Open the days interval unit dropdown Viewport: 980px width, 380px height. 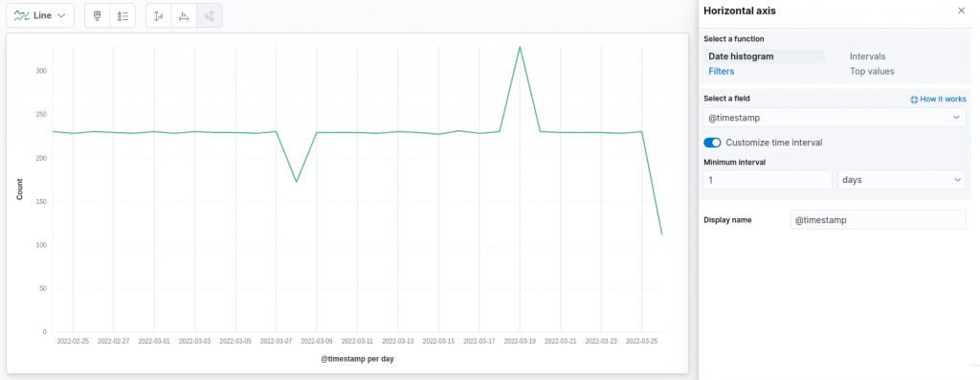click(902, 180)
